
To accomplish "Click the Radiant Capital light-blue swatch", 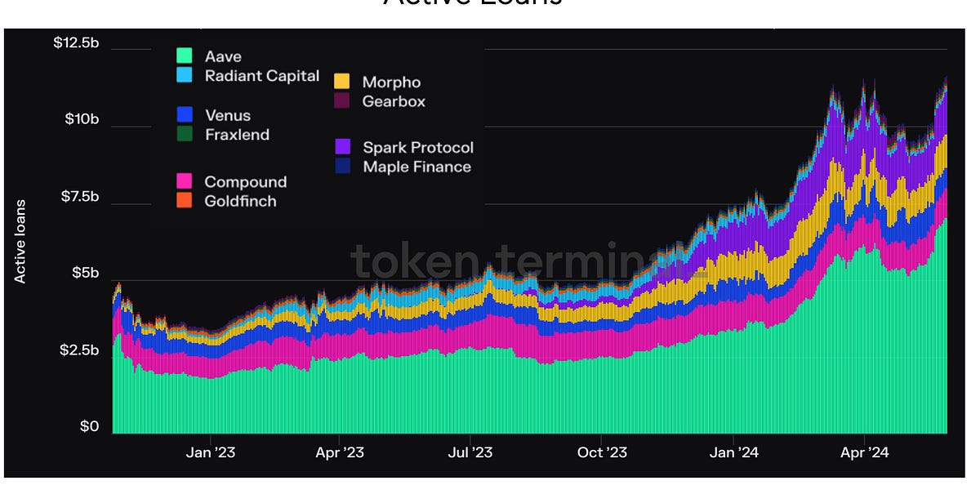I will (x=185, y=75).
